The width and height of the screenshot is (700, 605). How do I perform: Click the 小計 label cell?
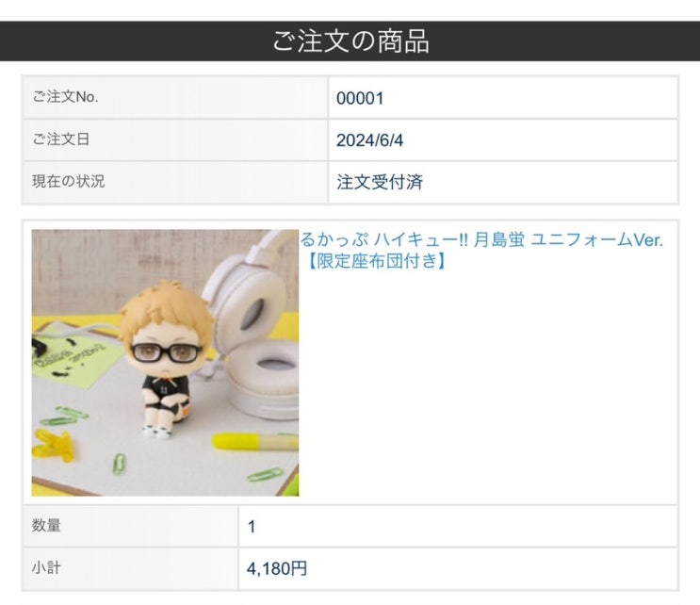(x=130, y=568)
